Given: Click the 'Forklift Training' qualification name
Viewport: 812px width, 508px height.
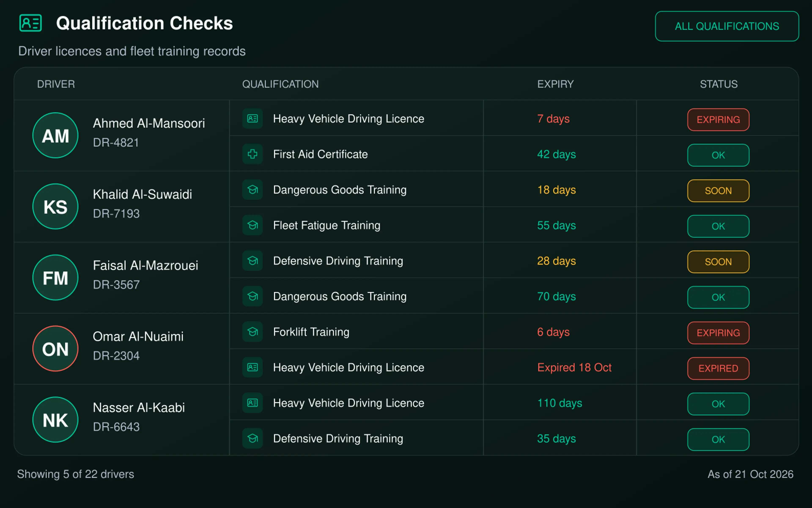Looking at the screenshot, I should [311, 332].
